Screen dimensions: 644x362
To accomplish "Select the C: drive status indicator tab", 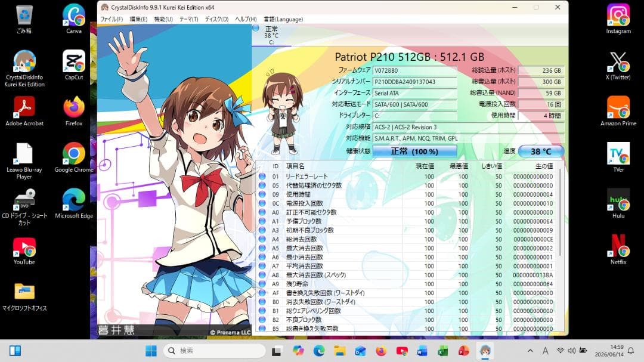I will click(271, 35).
